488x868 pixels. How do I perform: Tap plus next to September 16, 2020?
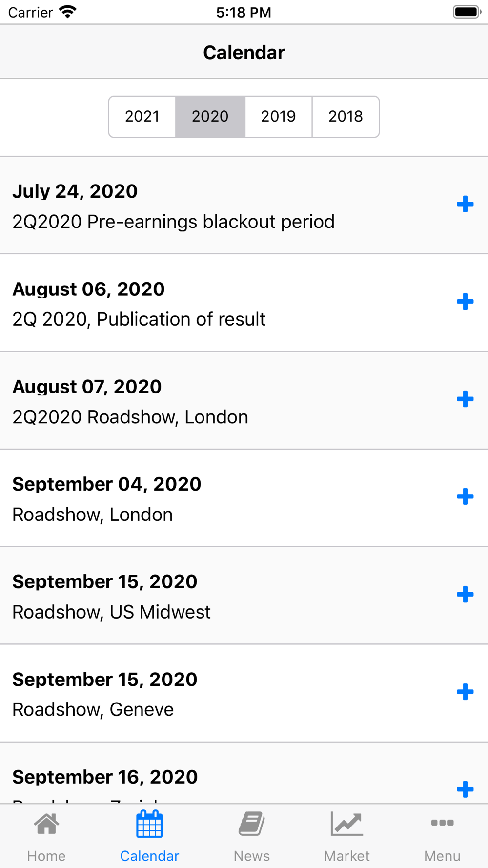coord(465,789)
